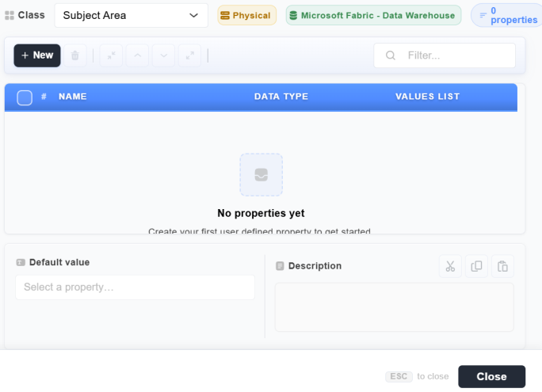Open the Class Subject Area dropdown

point(131,16)
